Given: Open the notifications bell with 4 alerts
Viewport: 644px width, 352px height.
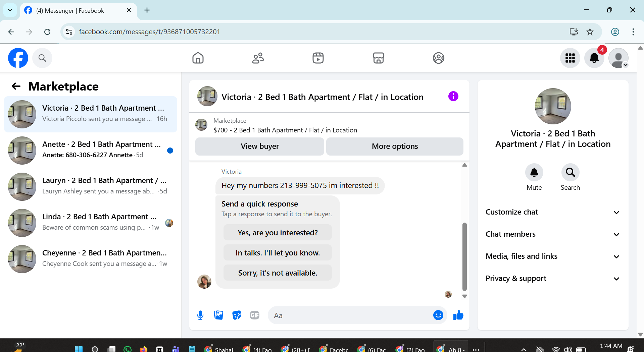Looking at the screenshot, I should point(594,58).
